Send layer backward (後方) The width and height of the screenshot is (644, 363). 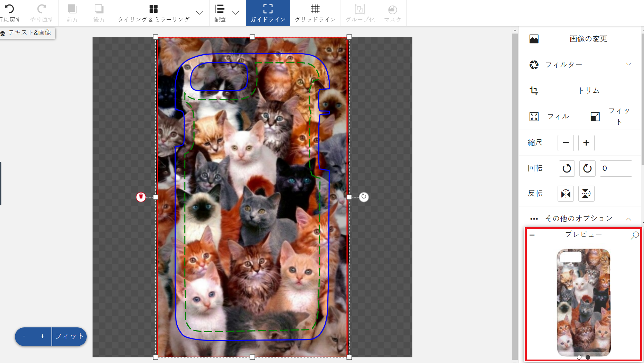click(x=99, y=13)
